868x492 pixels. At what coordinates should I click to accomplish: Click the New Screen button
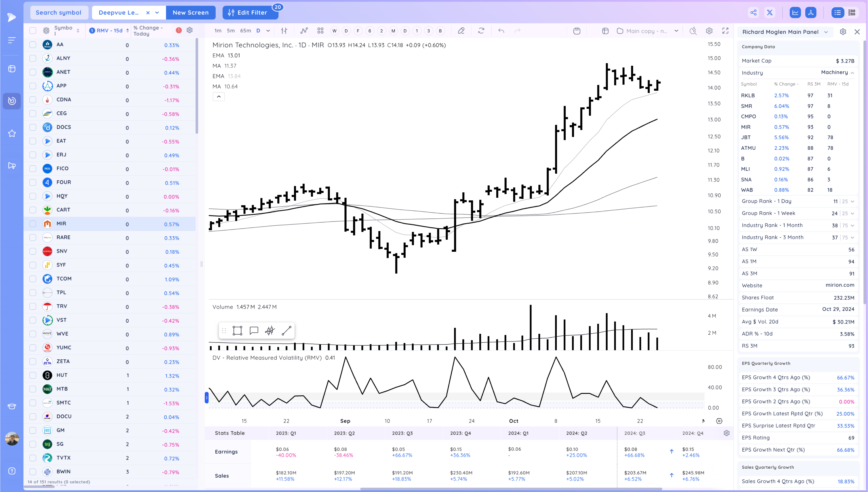click(x=190, y=13)
